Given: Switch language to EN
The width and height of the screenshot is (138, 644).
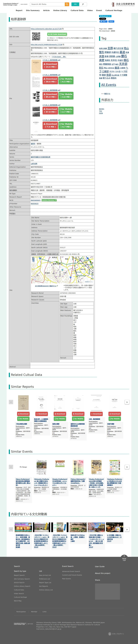Looking at the screenshot, I should pos(75,4).
